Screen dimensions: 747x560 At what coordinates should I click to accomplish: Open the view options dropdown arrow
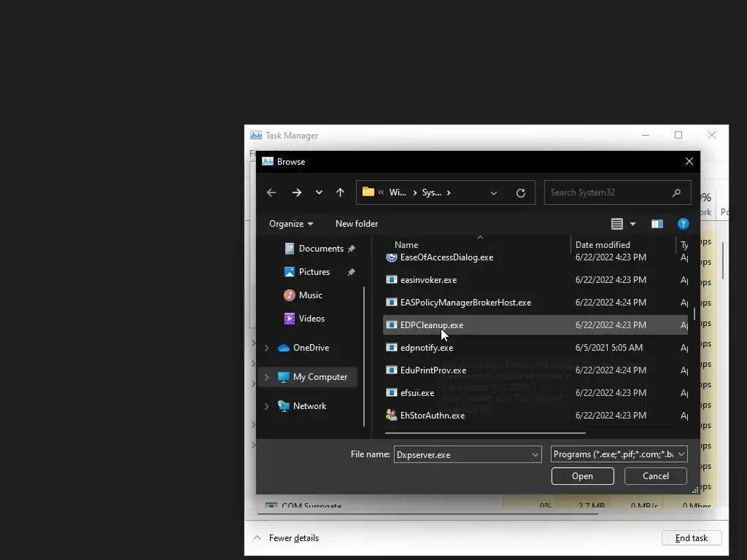[632, 224]
